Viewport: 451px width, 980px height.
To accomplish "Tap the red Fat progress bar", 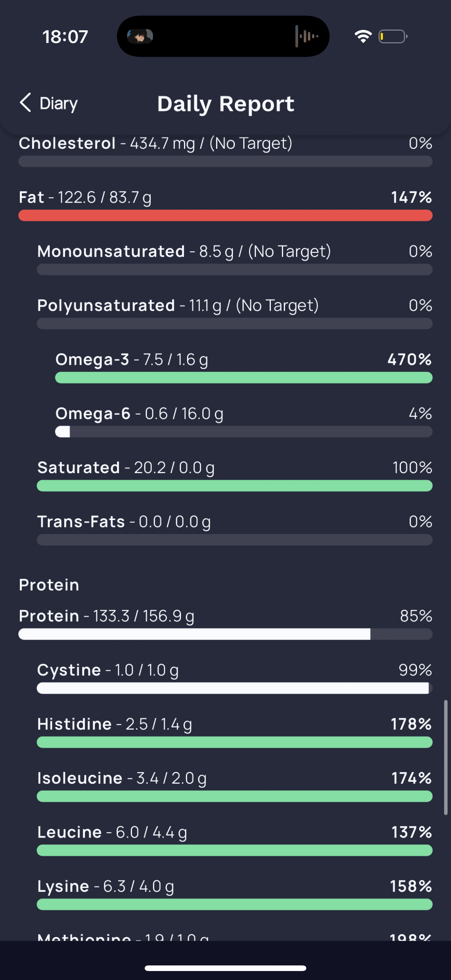I will click(225, 215).
